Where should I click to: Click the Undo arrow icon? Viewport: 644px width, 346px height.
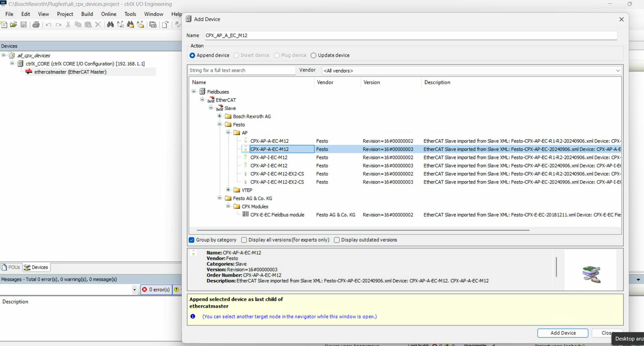pyautogui.click(x=49, y=25)
